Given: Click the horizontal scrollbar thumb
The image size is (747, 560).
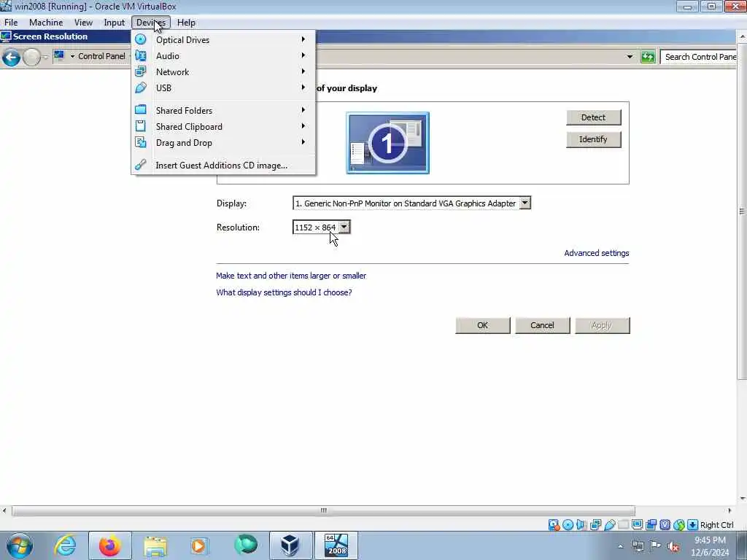Looking at the screenshot, I should tap(323, 510).
